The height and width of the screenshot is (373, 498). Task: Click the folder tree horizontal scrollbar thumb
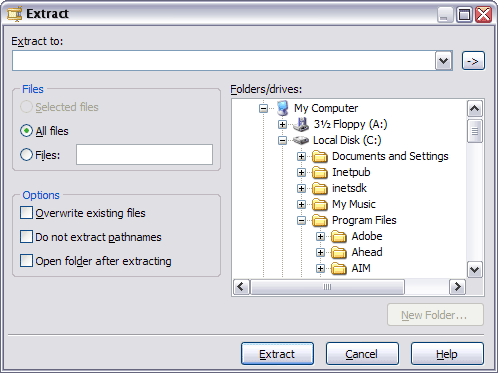click(327, 287)
